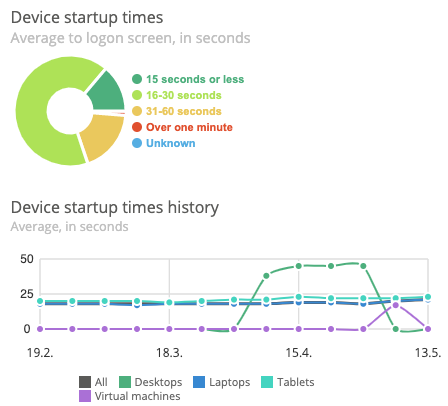
Task: Click the Virtual machines point at 19.2.
Action: tap(40, 329)
